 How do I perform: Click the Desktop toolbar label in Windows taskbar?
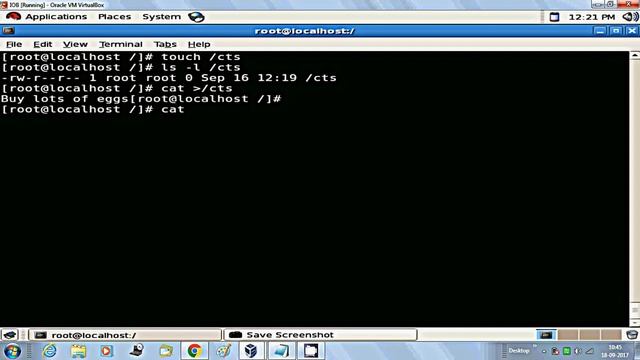pyautogui.click(x=519, y=351)
